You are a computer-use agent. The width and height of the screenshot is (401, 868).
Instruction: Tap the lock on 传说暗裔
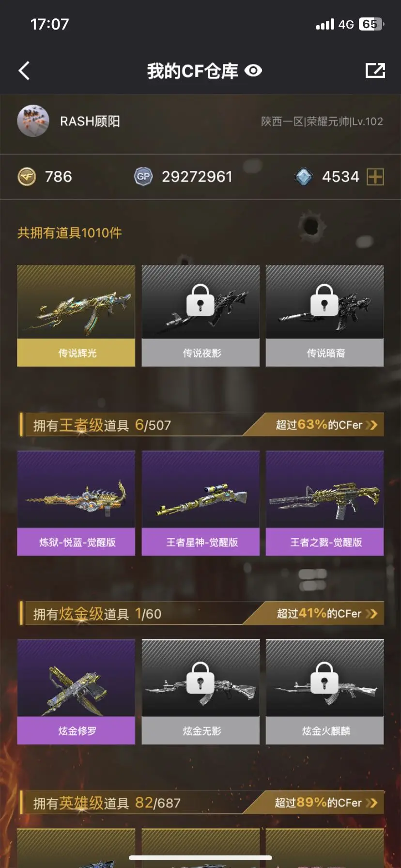point(324,300)
